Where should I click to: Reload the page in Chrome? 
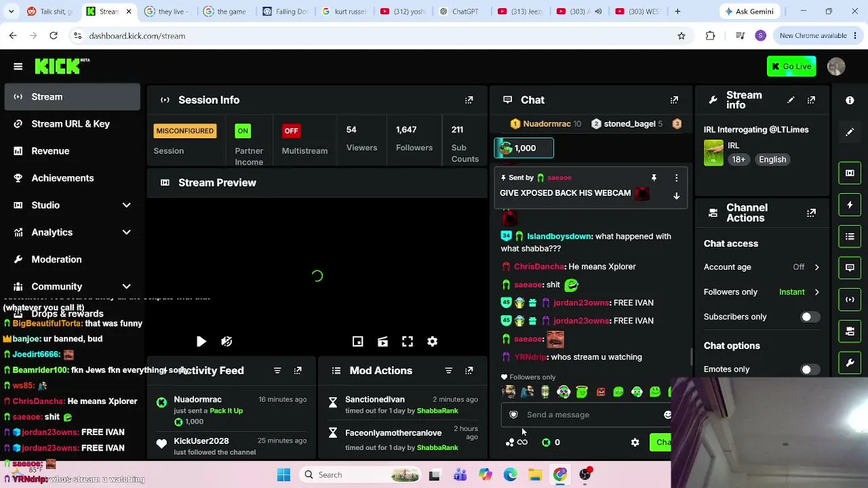click(x=54, y=36)
